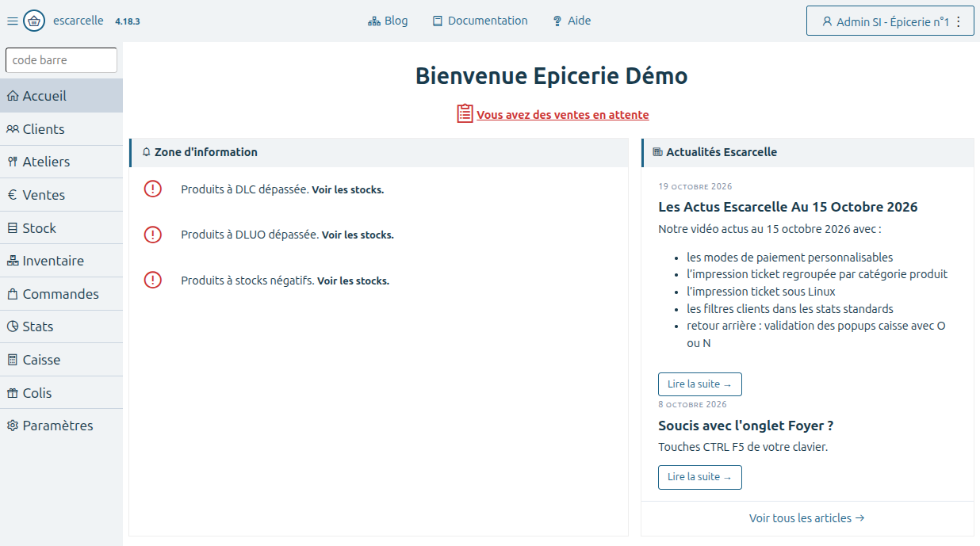Viewport: 980px width, 546px height.
Task: Open the Stats menu item
Action: pyautogui.click(x=61, y=326)
